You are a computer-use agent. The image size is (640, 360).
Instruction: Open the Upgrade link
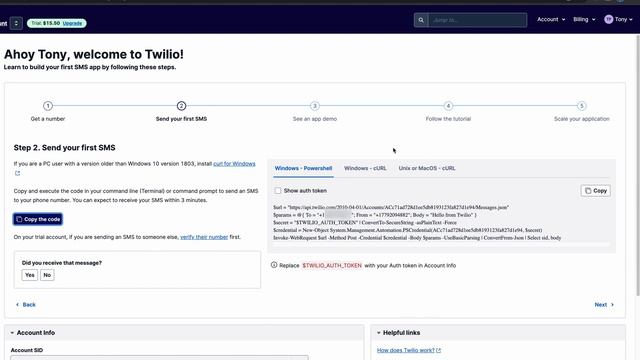coord(72,23)
